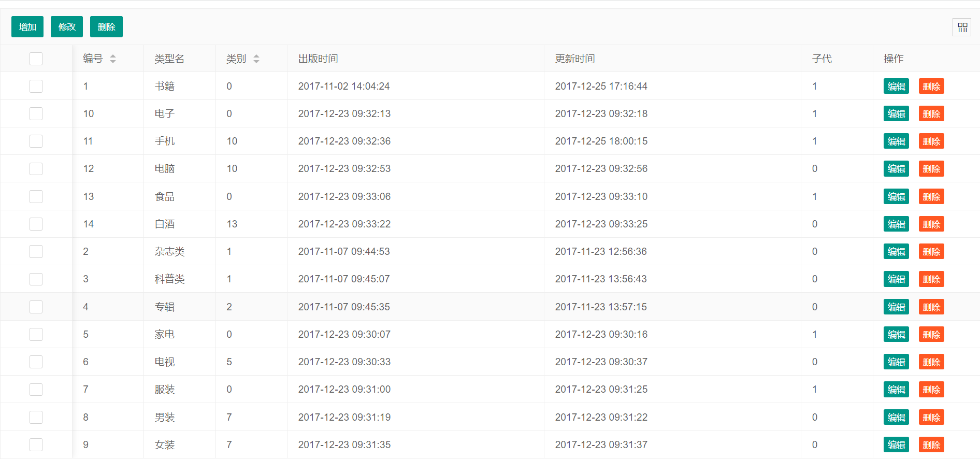980x459 pixels.
Task: Check the row for 电子
Action: [x=36, y=113]
